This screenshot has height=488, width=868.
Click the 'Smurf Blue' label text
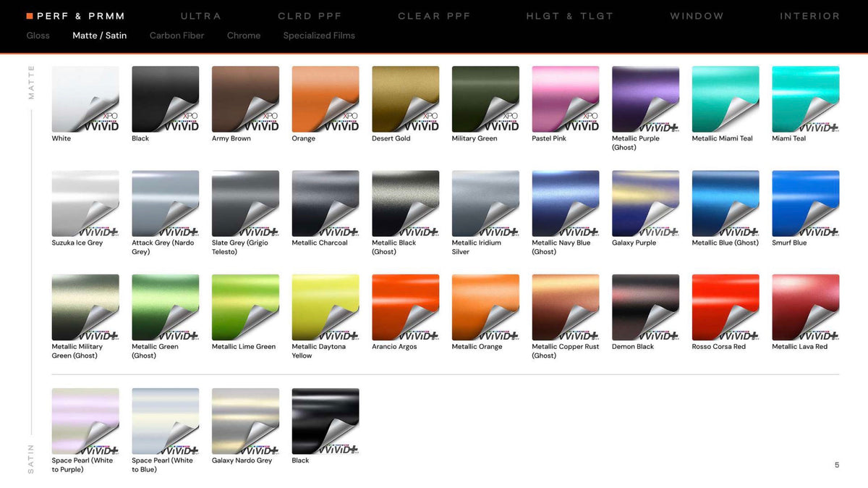click(789, 243)
